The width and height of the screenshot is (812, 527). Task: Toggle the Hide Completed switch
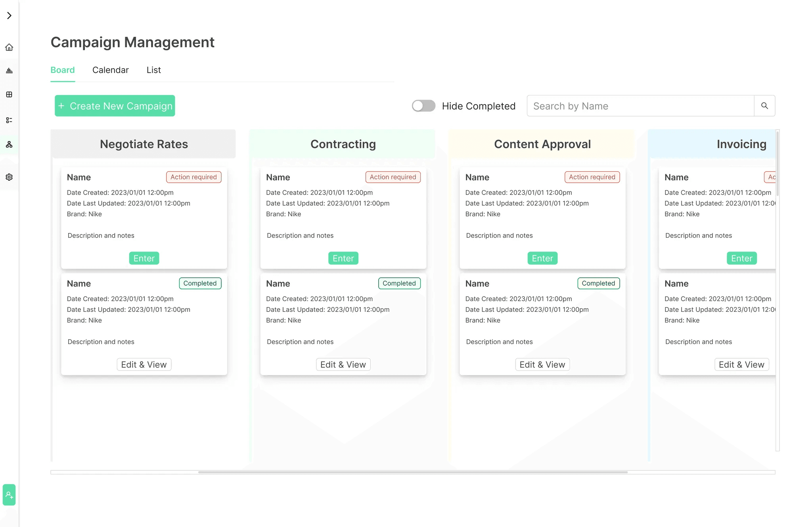click(x=423, y=106)
